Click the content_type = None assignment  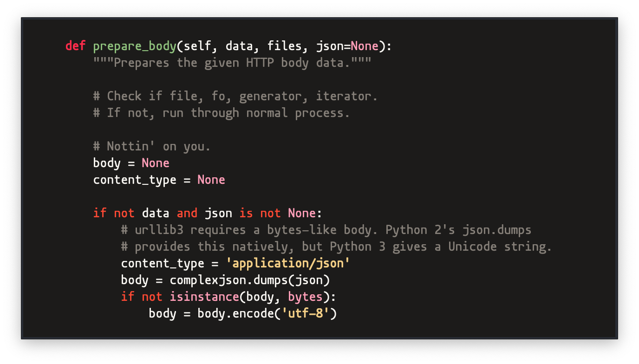coord(159,180)
